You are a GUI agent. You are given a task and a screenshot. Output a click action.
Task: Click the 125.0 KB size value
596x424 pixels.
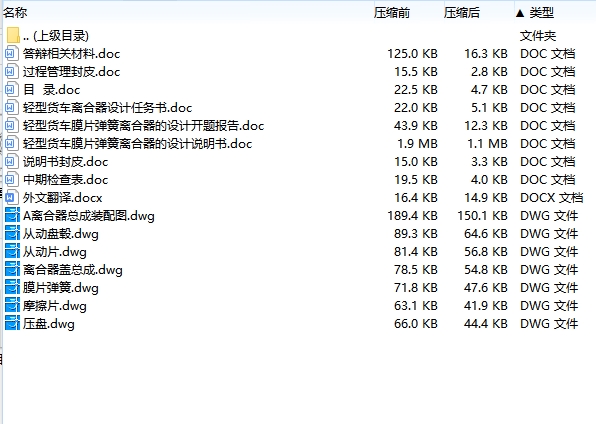[x=412, y=54]
